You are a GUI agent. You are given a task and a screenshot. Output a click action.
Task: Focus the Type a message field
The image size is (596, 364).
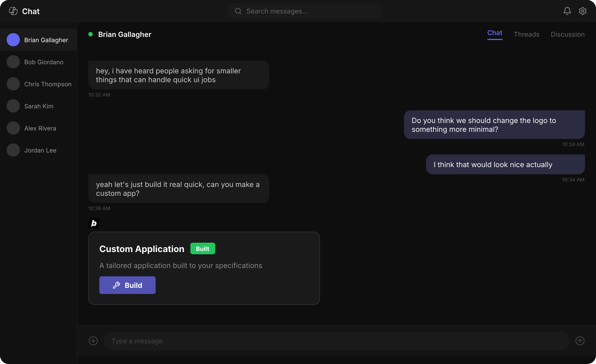point(336,341)
